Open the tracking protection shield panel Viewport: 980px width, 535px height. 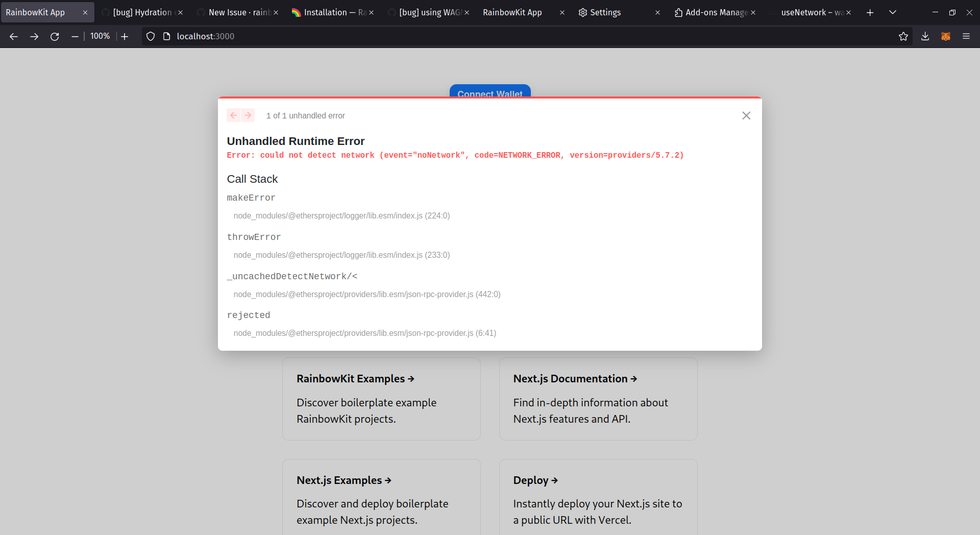[x=150, y=36]
